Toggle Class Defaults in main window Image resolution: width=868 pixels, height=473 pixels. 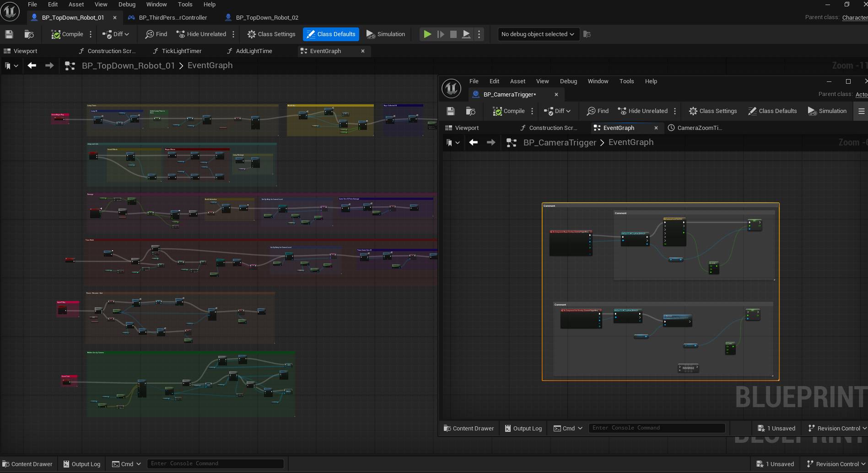coord(331,34)
